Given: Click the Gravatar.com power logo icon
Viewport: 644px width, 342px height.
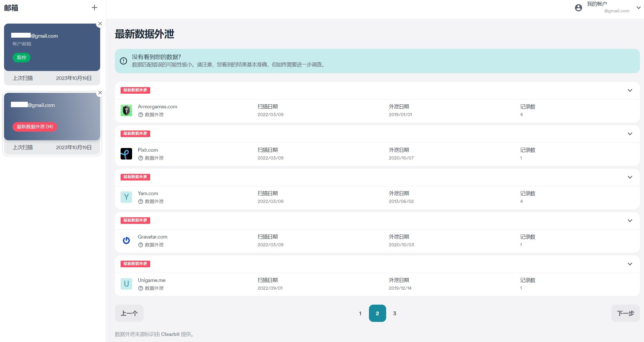Looking at the screenshot, I should (126, 241).
